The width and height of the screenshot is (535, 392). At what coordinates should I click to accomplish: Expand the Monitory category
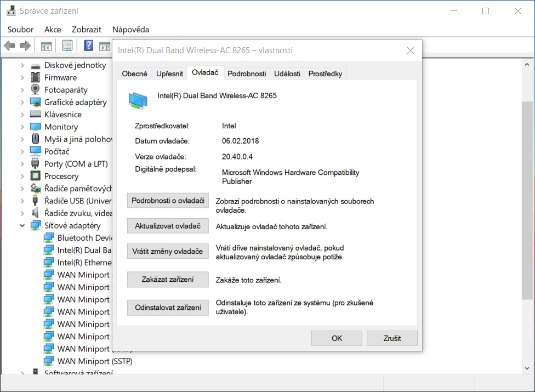pyautogui.click(x=22, y=127)
